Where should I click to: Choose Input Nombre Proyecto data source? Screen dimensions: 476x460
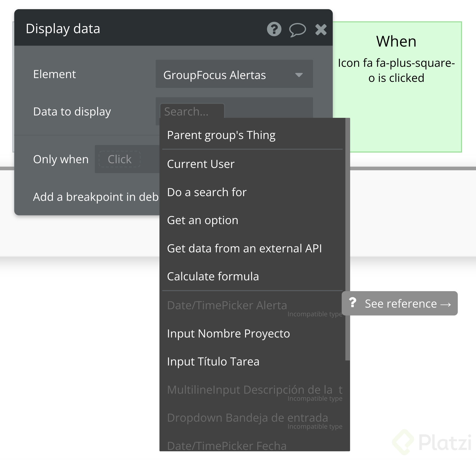pyautogui.click(x=228, y=333)
